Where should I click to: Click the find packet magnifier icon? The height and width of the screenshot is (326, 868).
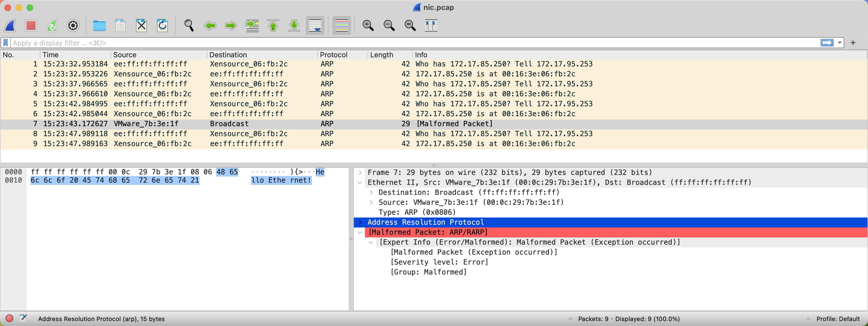pyautogui.click(x=189, y=26)
